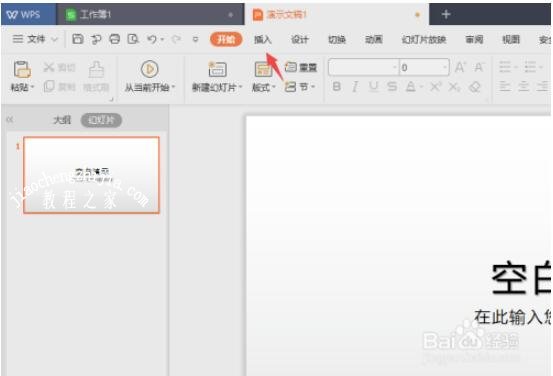Open customize quick access toolbar dropdown
This screenshot has width=553, height=376.
pos(195,39)
